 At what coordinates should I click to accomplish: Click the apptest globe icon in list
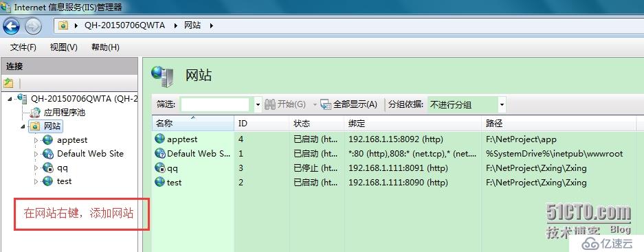click(x=159, y=139)
